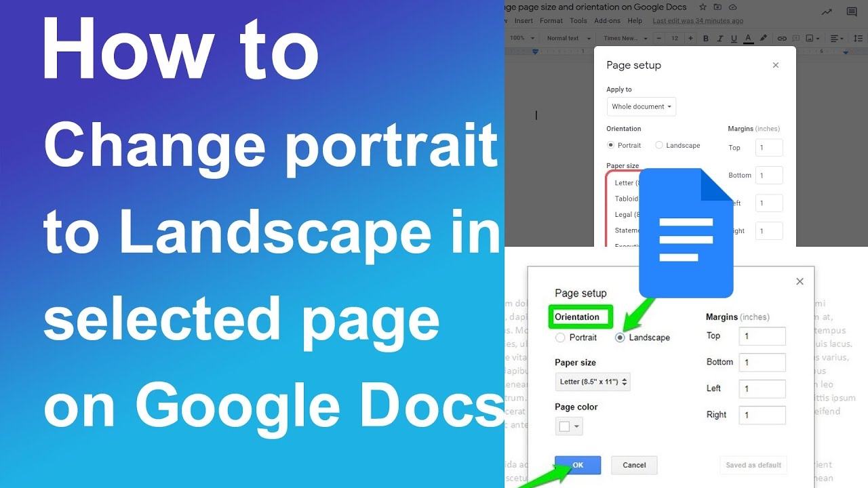The image size is (868, 488).
Task: Click the line spacing toolbar icon
Action: pyautogui.click(x=859, y=39)
